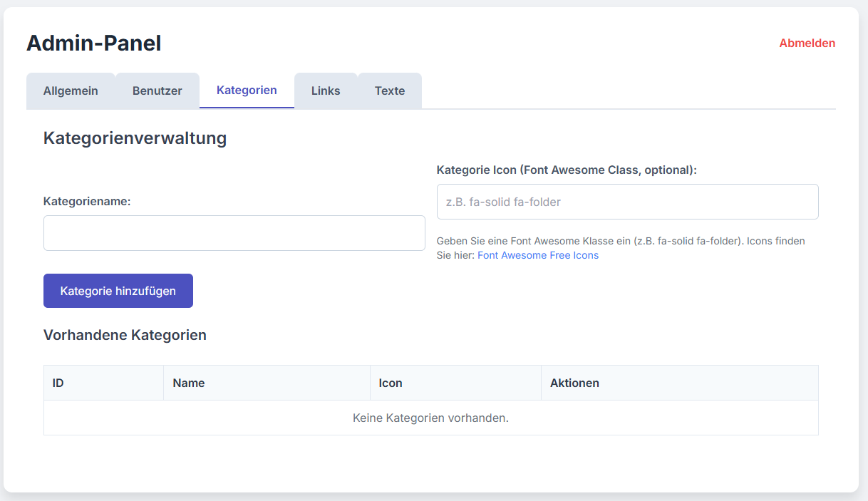Focus the Kategorie Icon input field
This screenshot has width=868, height=501.
pyautogui.click(x=627, y=202)
